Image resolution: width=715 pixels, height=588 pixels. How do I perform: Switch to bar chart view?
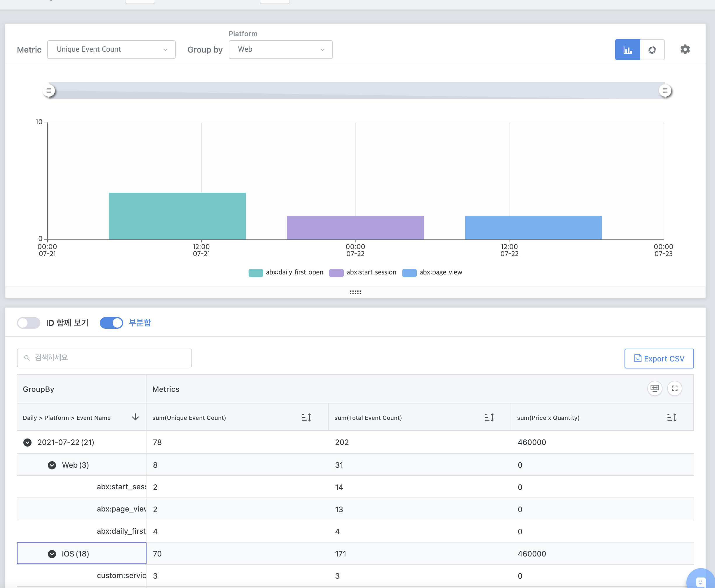coord(627,50)
